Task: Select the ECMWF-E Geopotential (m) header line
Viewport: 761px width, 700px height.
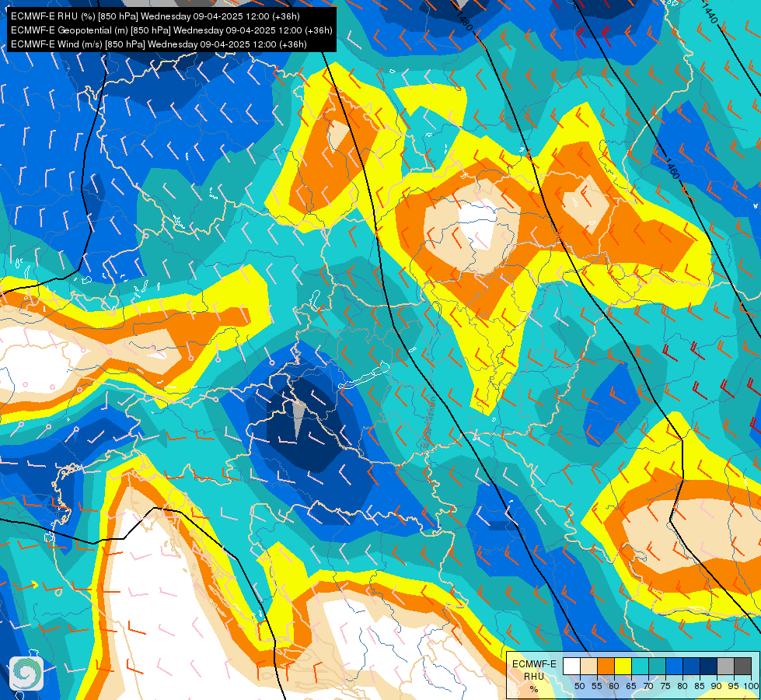Action: (172, 30)
